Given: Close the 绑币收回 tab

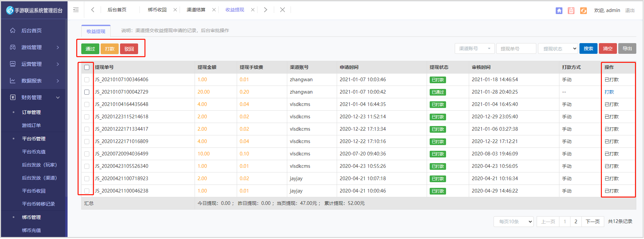Looking at the screenshot, I should pos(175,10).
